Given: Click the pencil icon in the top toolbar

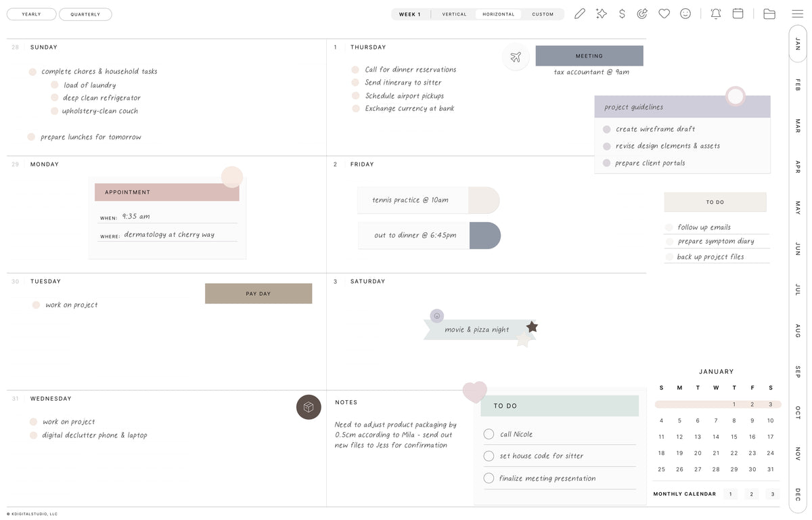Looking at the screenshot, I should (579, 14).
